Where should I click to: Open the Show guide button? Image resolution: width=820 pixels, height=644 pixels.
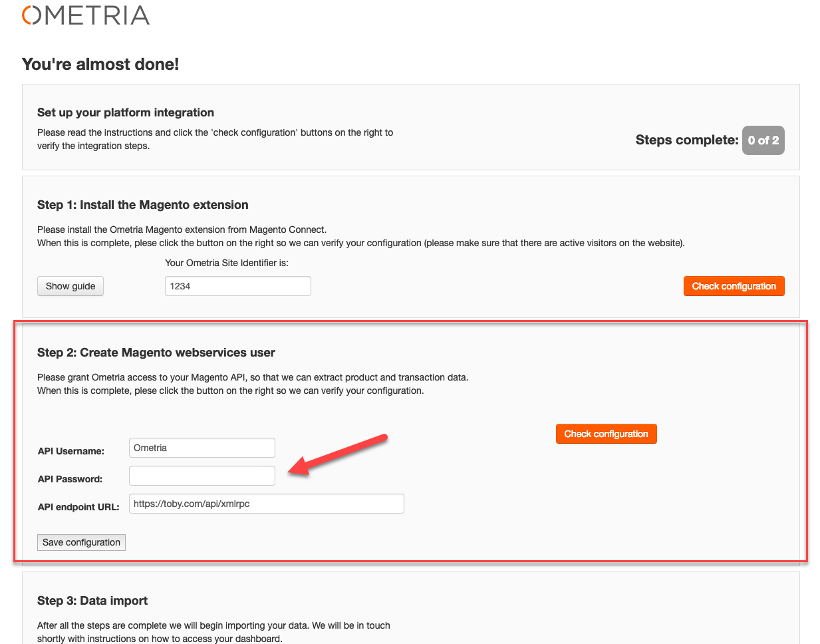pos(70,286)
